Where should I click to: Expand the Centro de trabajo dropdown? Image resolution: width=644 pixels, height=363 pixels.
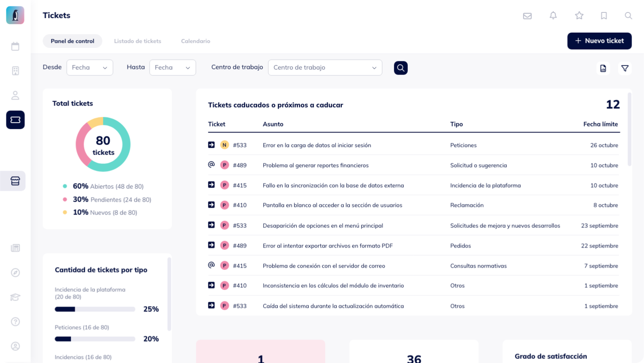point(325,67)
